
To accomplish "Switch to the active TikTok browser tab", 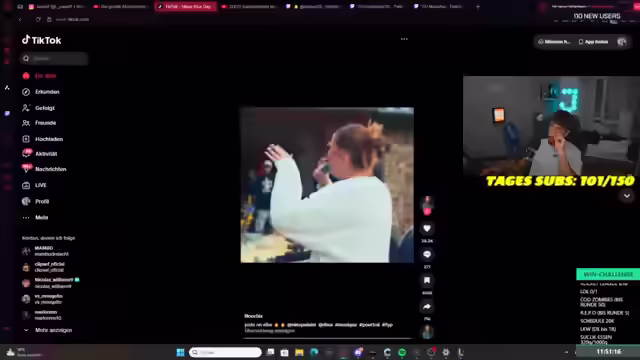I will point(186,7).
